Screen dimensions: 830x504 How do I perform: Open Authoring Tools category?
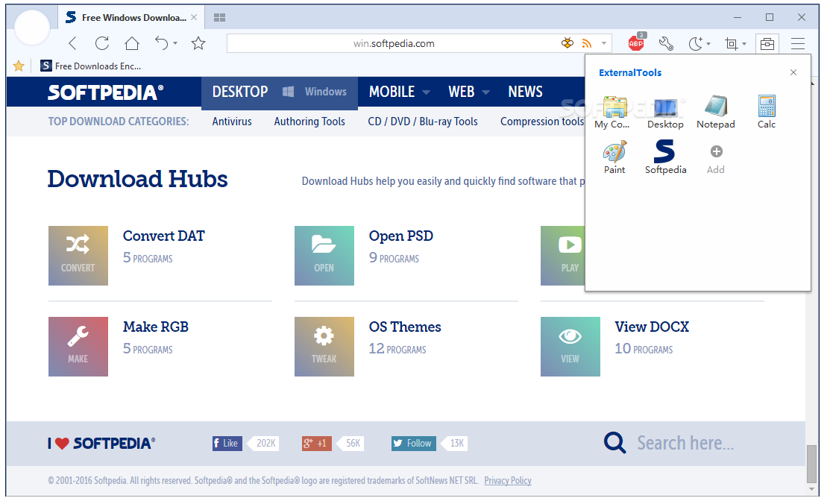(x=309, y=122)
